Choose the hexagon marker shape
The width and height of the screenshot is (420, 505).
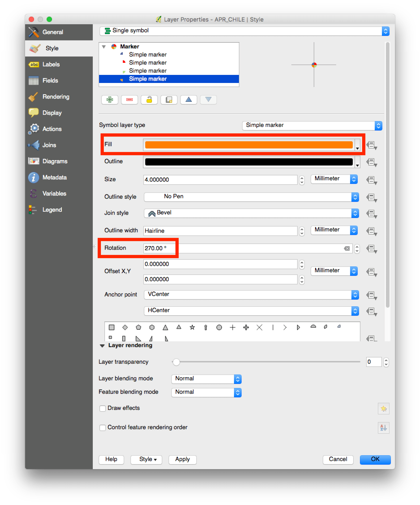tap(152, 327)
